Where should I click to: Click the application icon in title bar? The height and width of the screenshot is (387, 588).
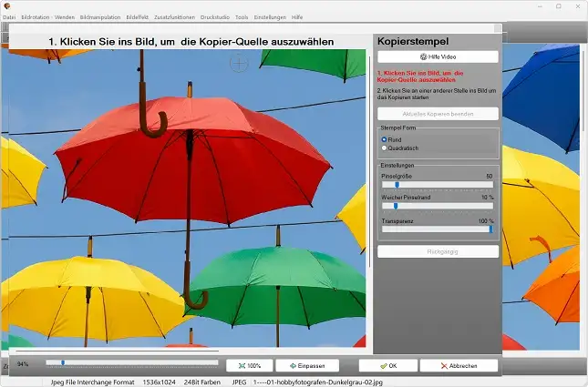(x=7, y=5)
